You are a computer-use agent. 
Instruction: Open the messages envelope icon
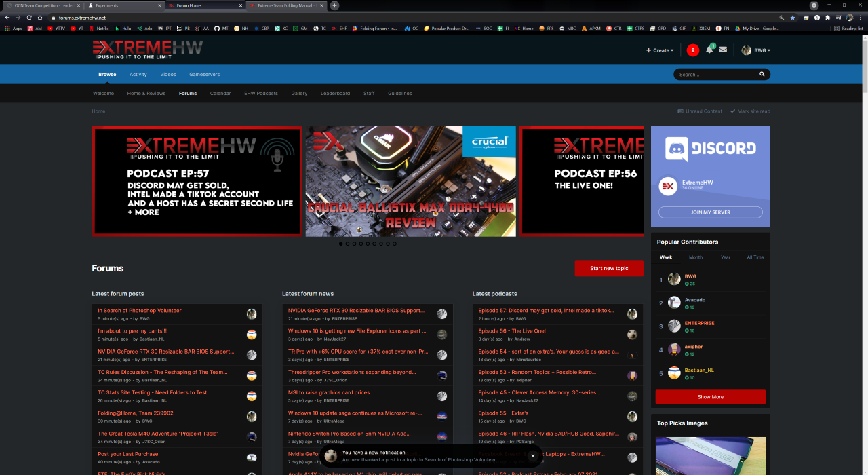723,50
